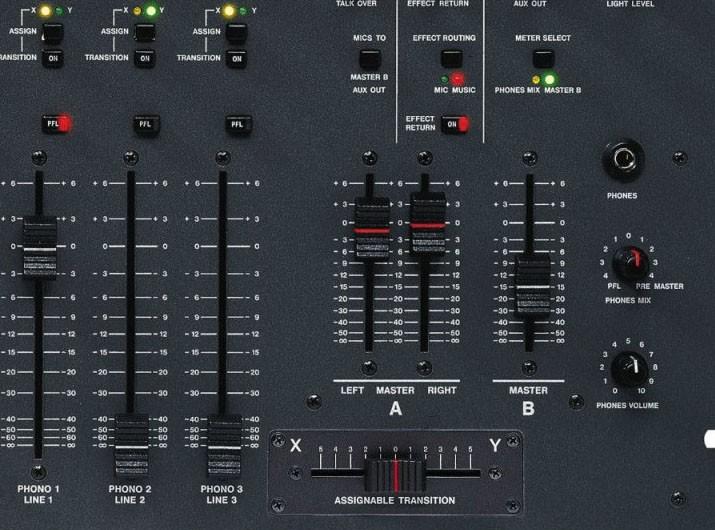Screen dimensions: 715x530
Task: Click PHONO 1 channel yellow X assign LED
Action: point(45,11)
